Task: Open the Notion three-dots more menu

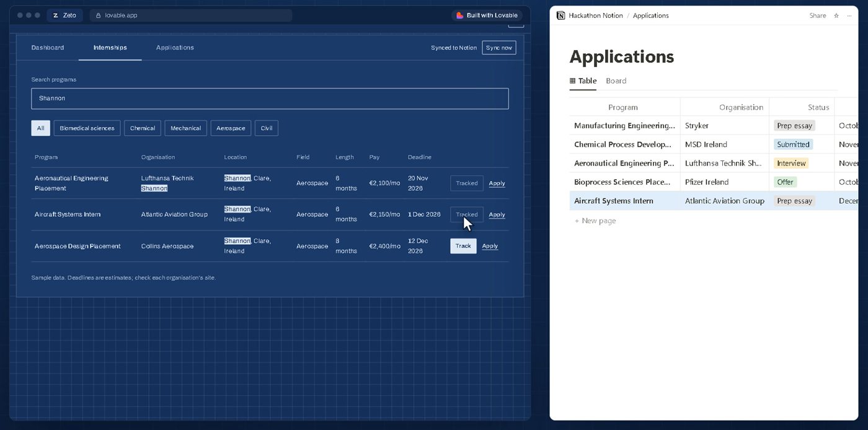Action: pyautogui.click(x=851, y=15)
